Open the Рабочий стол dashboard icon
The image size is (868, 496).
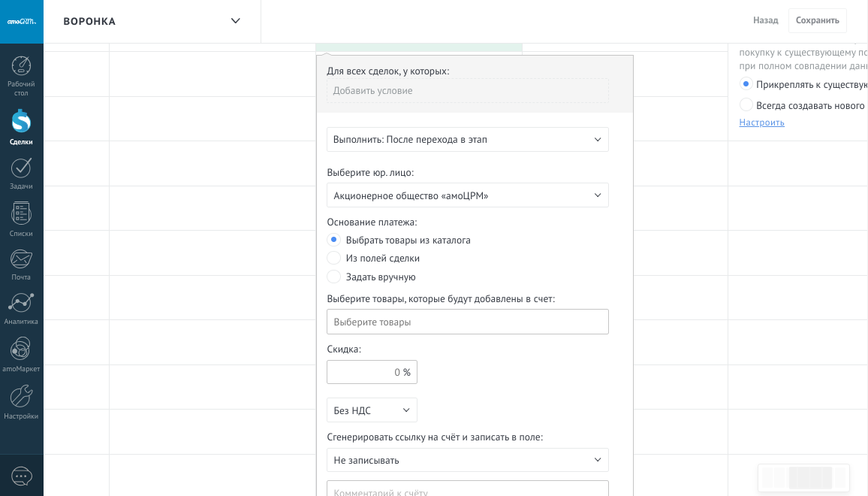click(x=21, y=67)
